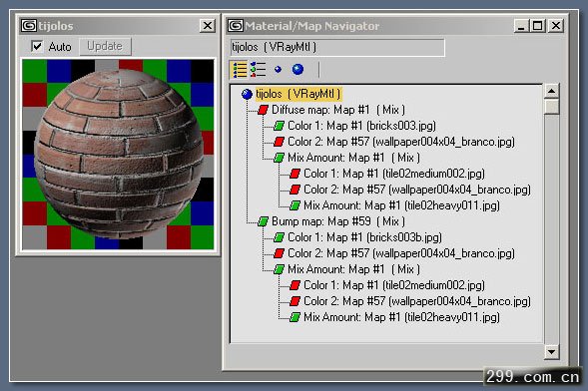Close the Material/Map Navigator window

pos(556,26)
